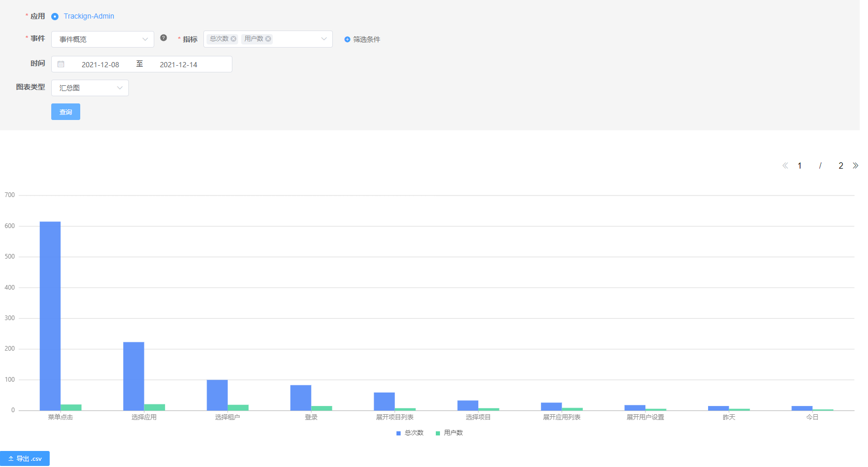This screenshot has height=467, width=868.
Task: Click the help question mark icon
Action: [164, 38]
